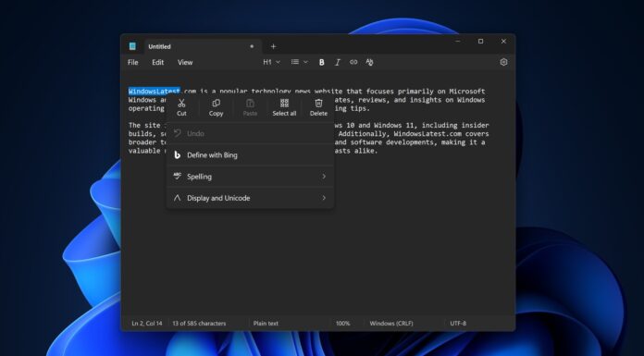Viewport: 644px width, 356px height.
Task: Open the Edit menu
Action: coord(157,62)
